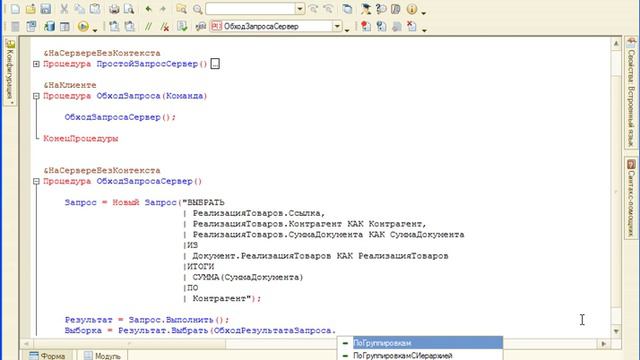This screenshot has width=640, height=360.
Task: Open the toolbar options arrow after breakpoint icons
Action: coord(424,30)
